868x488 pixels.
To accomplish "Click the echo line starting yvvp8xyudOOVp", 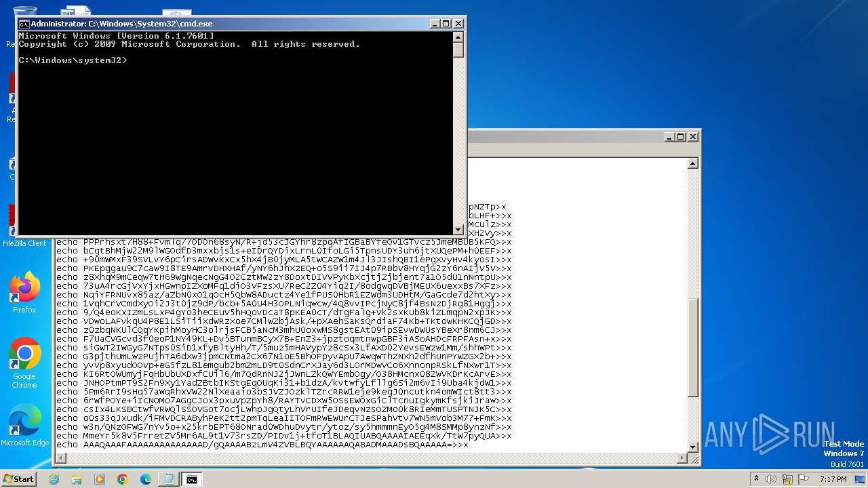I will pos(284,365).
